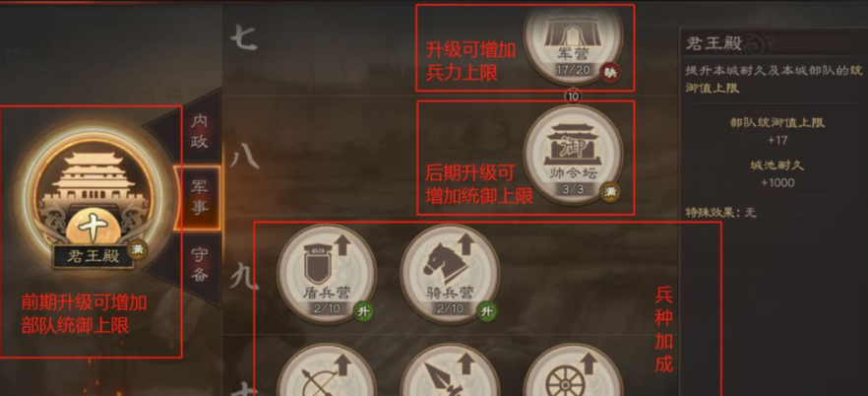Switch to the 守备 tab

[x=199, y=265]
